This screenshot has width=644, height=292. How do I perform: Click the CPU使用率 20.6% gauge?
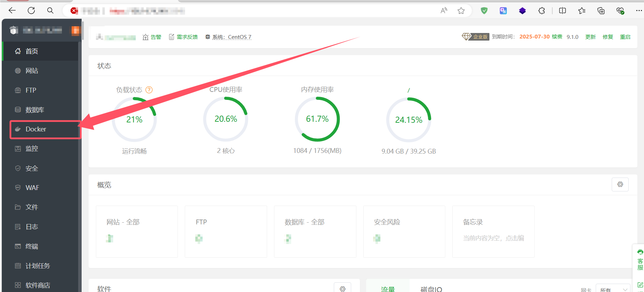226,119
